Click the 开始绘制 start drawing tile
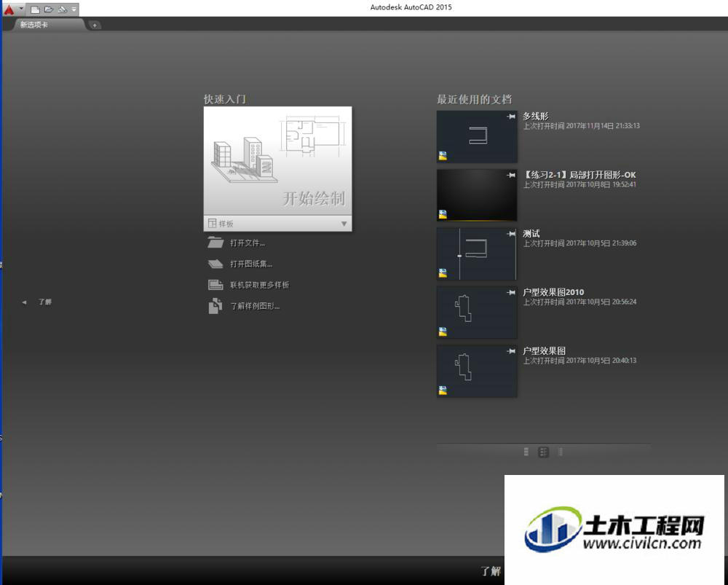This screenshot has height=585, width=728. pyautogui.click(x=277, y=161)
